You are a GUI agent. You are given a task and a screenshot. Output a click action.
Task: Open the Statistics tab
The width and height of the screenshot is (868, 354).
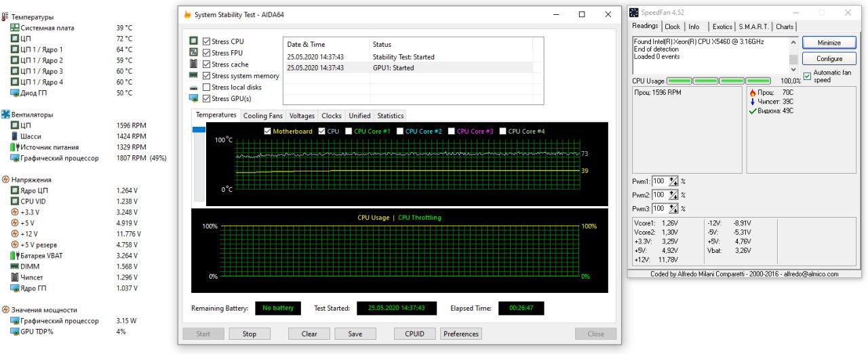390,116
